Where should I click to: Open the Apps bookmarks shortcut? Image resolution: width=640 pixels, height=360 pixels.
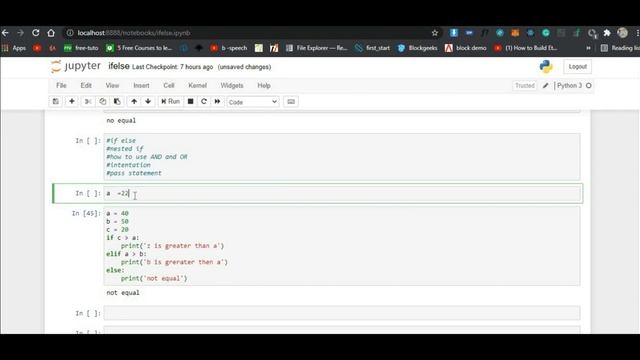pyautogui.click(x=14, y=48)
